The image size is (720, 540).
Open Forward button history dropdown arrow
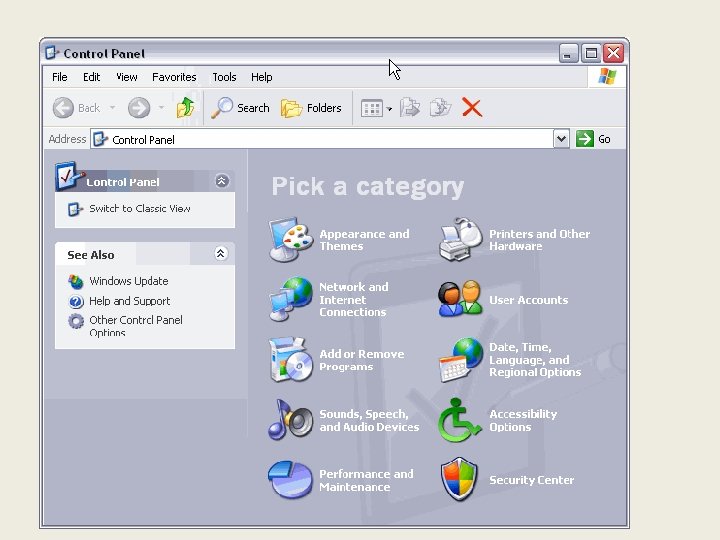pyautogui.click(x=161, y=108)
